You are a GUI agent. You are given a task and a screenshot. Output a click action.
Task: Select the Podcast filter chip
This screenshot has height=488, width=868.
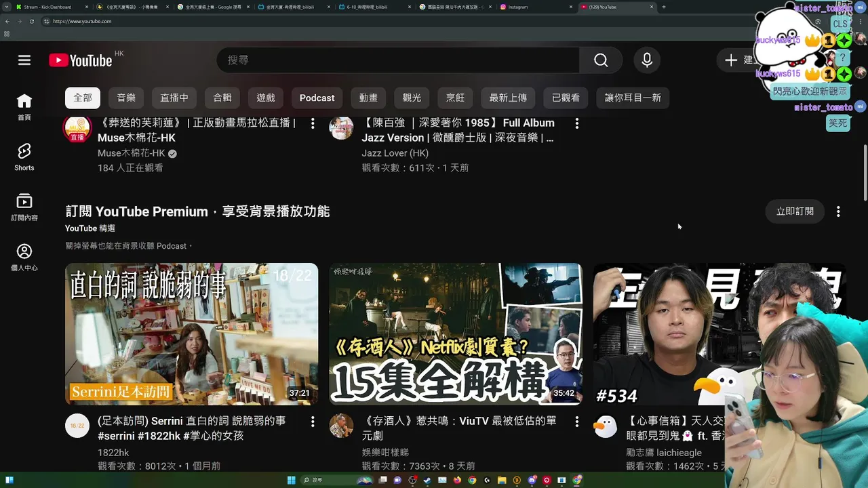317,98
